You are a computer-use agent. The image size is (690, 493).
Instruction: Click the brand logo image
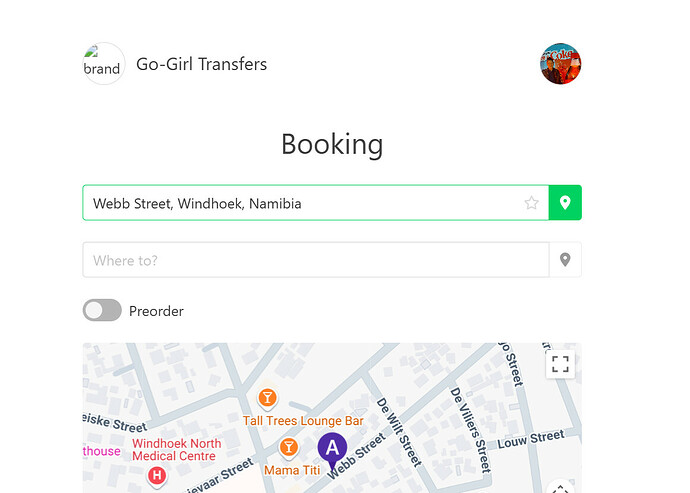pyautogui.click(x=104, y=64)
